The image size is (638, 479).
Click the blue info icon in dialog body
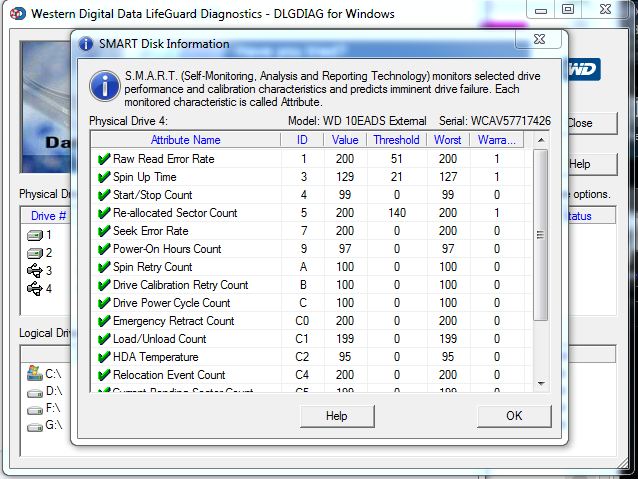pos(105,86)
